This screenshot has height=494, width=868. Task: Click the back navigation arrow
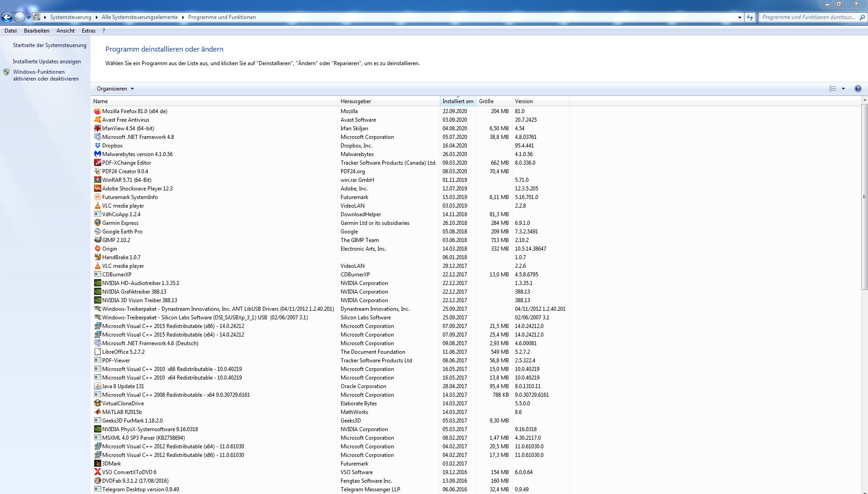[x=7, y=18]
